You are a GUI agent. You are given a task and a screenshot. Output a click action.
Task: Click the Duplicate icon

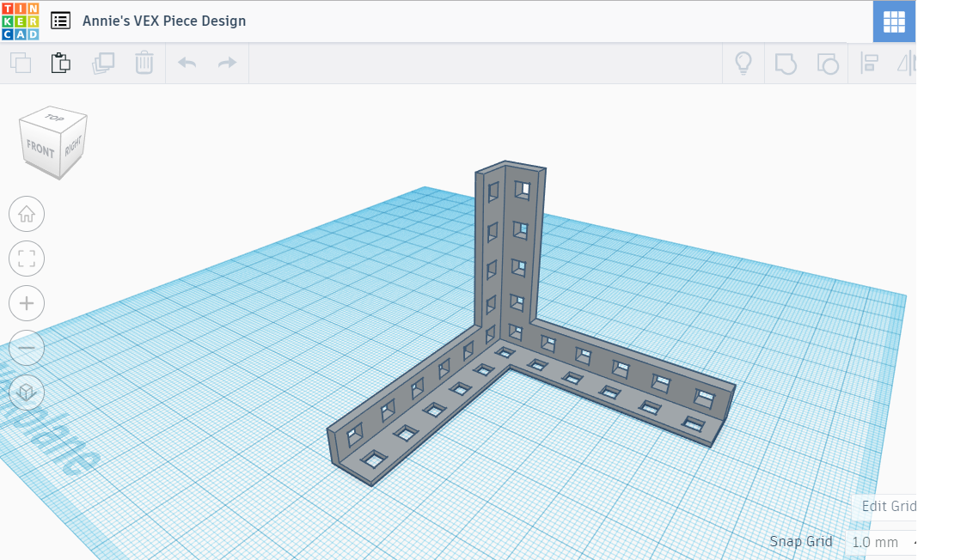[x=103, y=63]
